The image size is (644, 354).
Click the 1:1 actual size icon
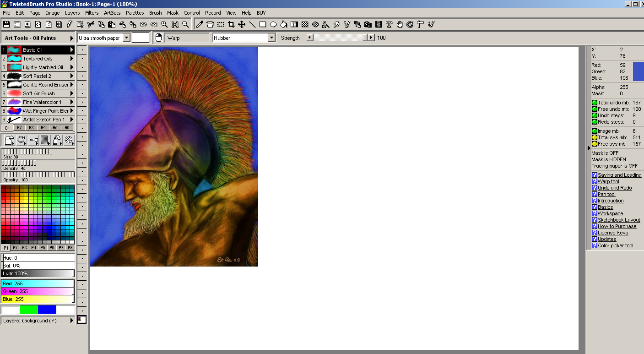pyautogui.click(x=175, y=24)
